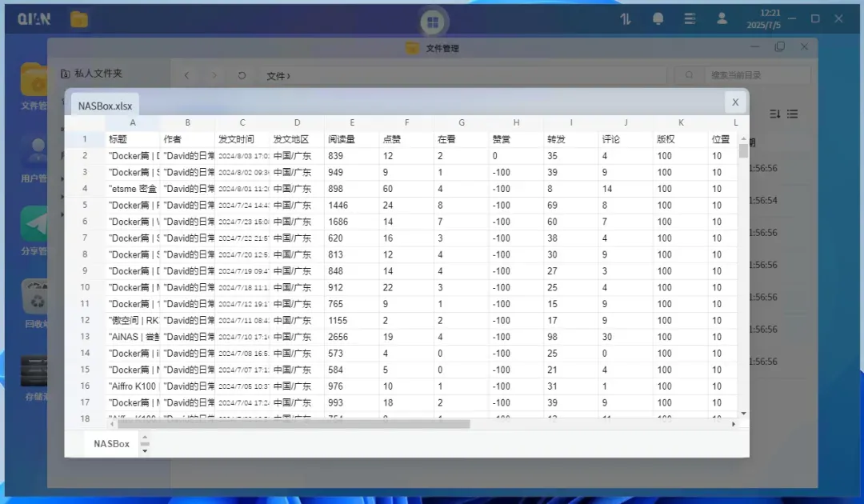Viewport: 864px width, 504px height.
Task: Open the app grid launcher in top bar
Action: pyautogui.click(x=433, y=22)
